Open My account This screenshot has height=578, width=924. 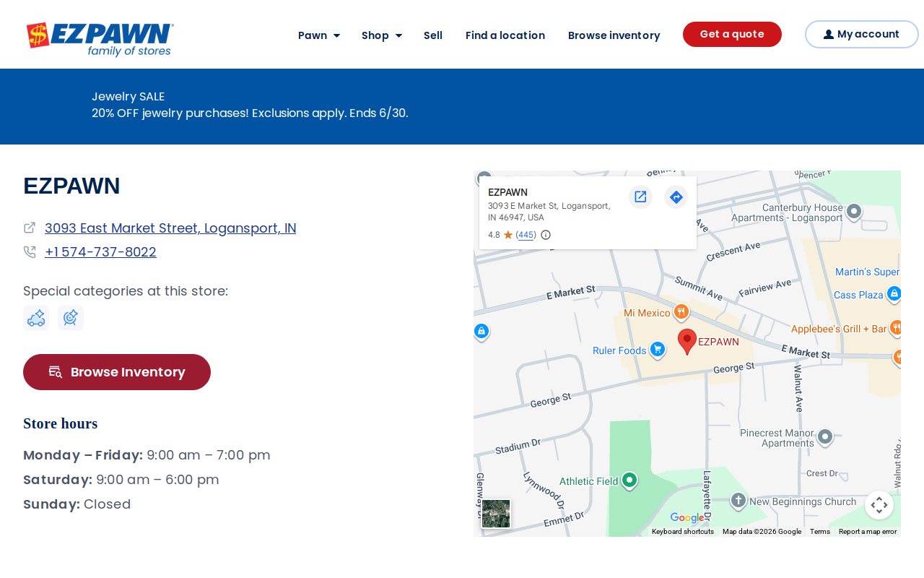click(x=862, y=34)
